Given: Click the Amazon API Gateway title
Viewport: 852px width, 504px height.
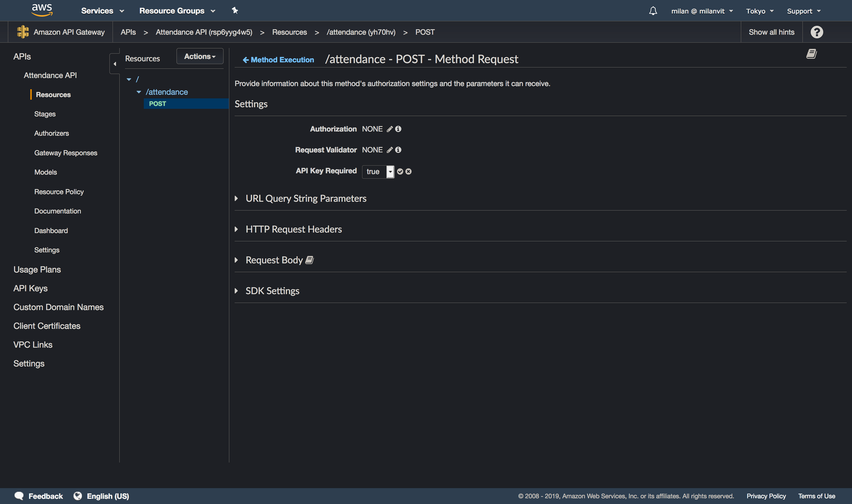Looking at the screenshot, I should 69,32.
